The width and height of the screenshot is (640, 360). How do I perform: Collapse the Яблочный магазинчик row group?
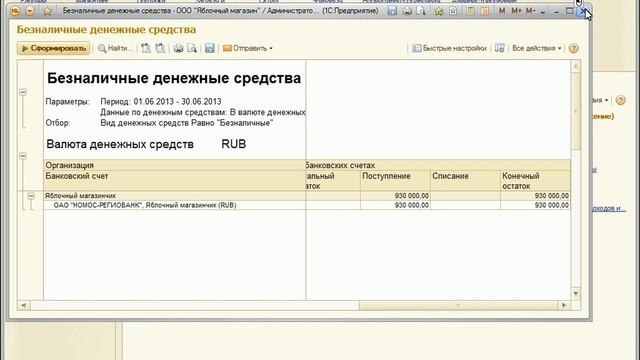[x=31, y=196]
